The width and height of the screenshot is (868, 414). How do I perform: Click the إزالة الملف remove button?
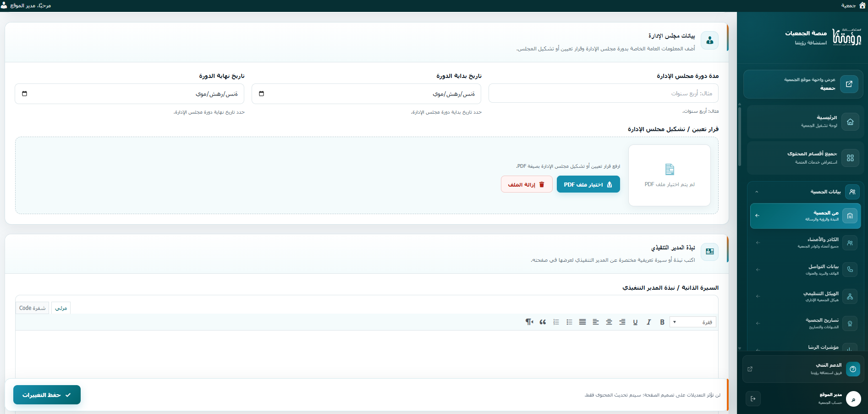[x=527, y=184]
